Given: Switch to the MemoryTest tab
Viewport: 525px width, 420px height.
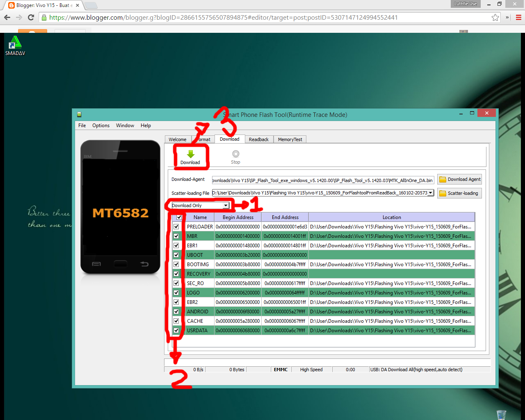Looking at the screenshot, I should (x=290, y=139).
